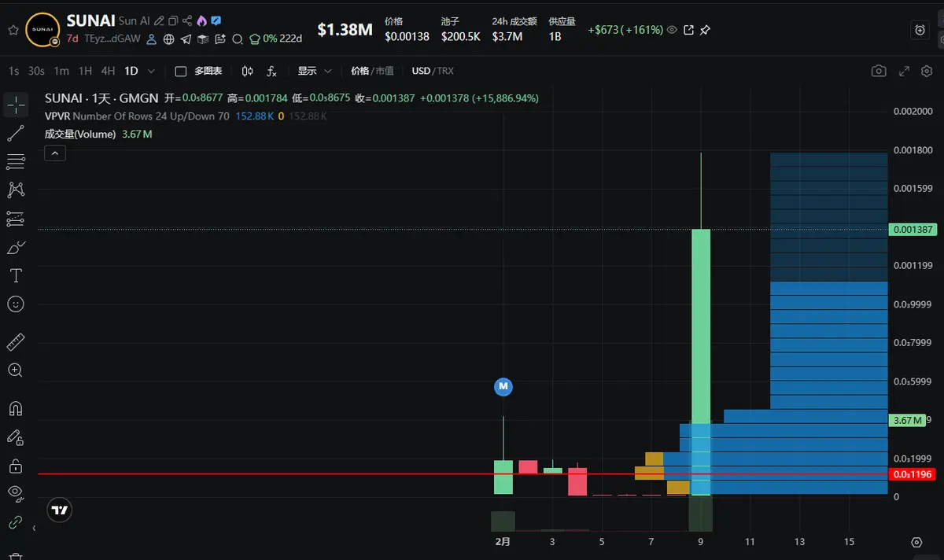The image size is (944, 560).
Task: Lock all drawing tools
Action: click(16, 465)
